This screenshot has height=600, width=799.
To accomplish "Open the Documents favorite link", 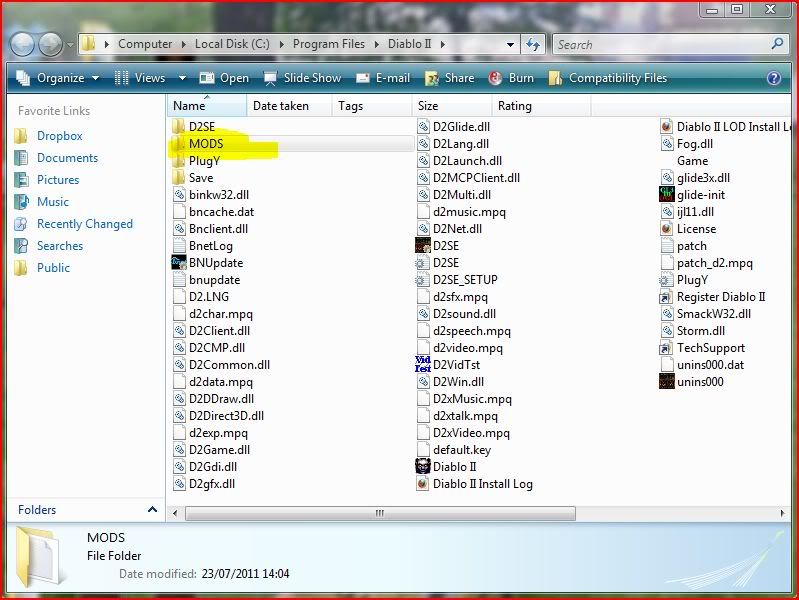I will tap(67, 158).
